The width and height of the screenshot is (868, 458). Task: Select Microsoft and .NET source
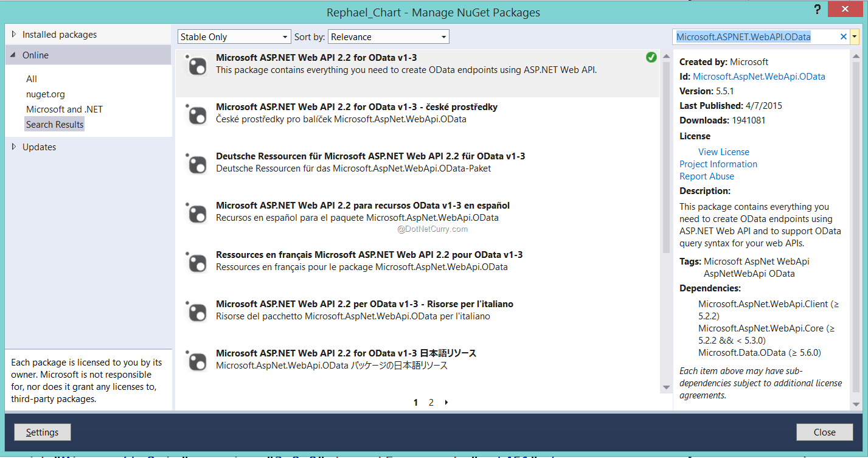64,109
